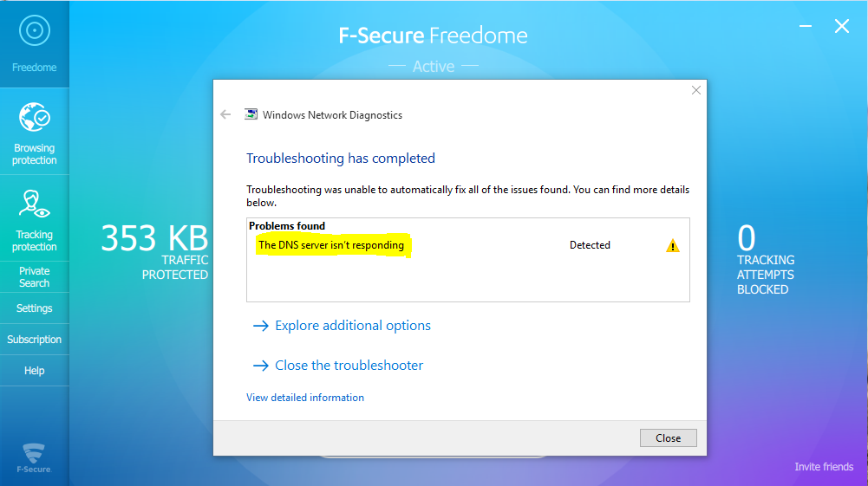Click the yellow warning triangle icon
The height and width of the screenshot is (486, 868).
tap(673, 245)
